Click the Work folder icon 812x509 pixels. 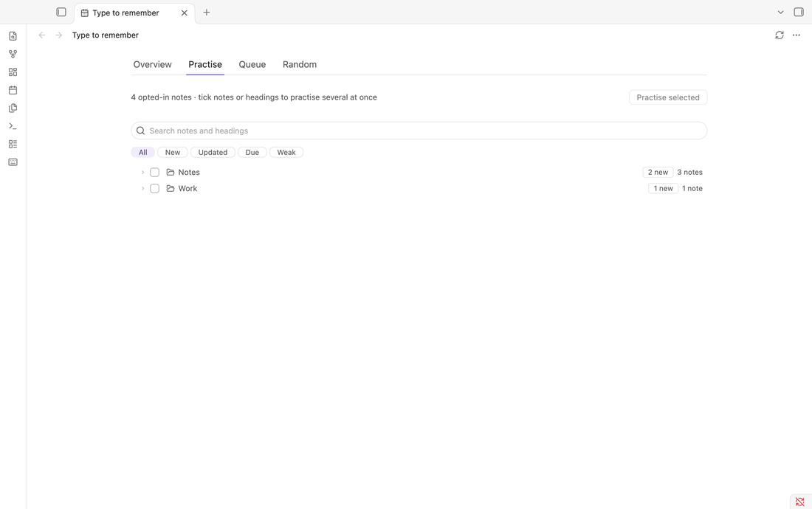click(171, 189)
